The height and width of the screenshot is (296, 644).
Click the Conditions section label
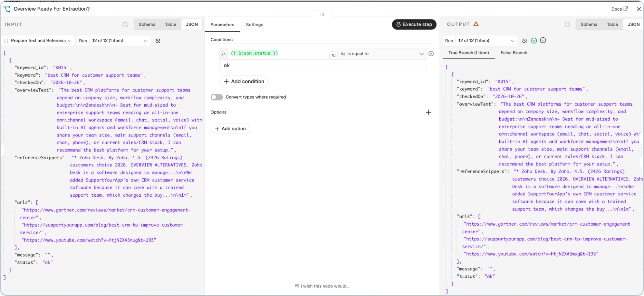point(222,40)
